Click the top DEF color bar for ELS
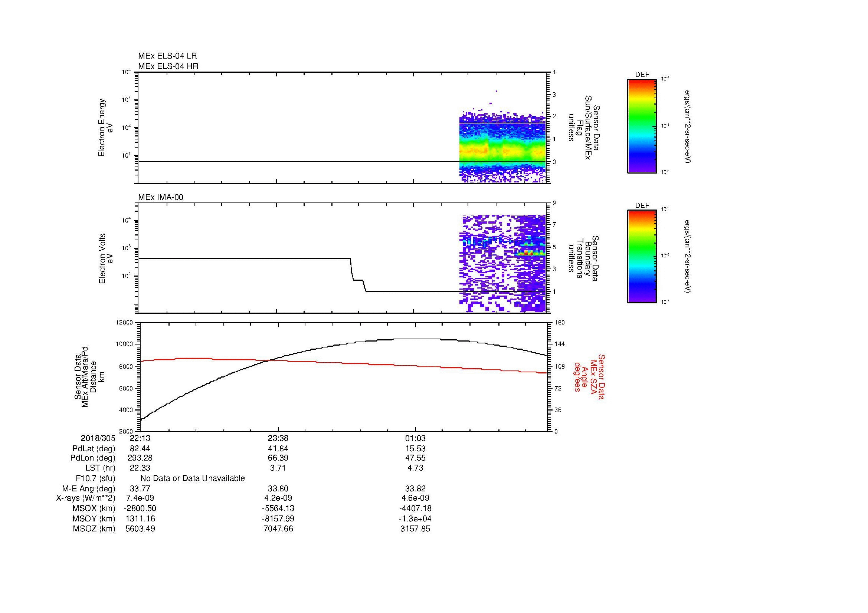The width and height of the screenshot is (868, 613). pos(642,126)
